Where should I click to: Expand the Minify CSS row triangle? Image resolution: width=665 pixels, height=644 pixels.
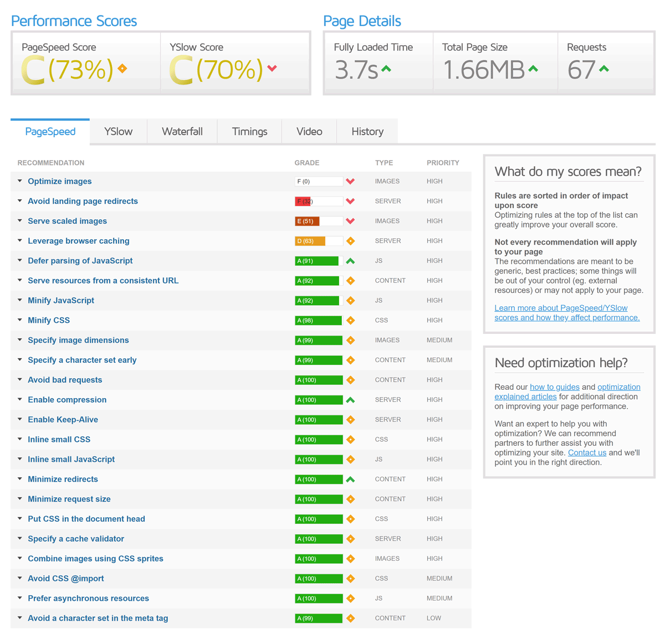click(20, 320)
